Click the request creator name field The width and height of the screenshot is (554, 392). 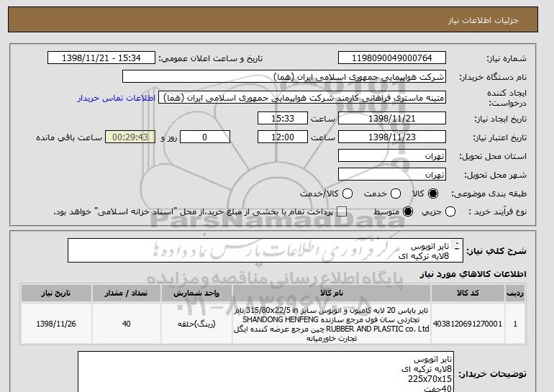pyautogui.click(x=302, y=98)
